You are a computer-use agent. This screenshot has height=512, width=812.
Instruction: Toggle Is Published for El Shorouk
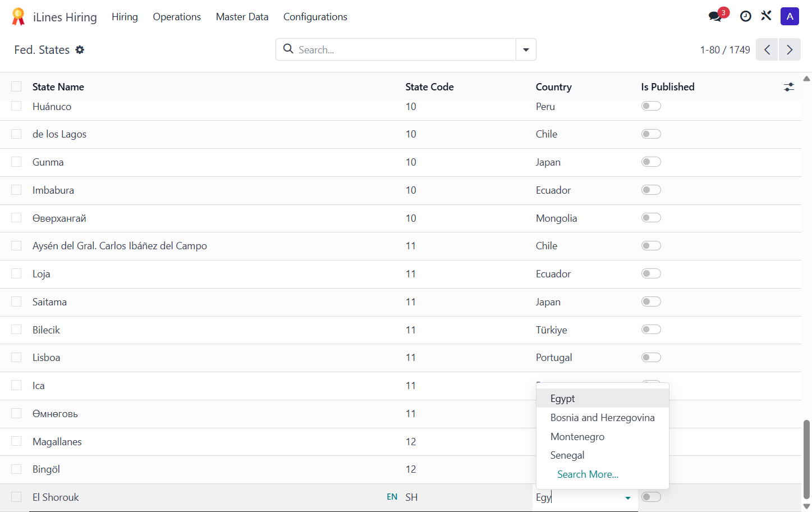651,497
